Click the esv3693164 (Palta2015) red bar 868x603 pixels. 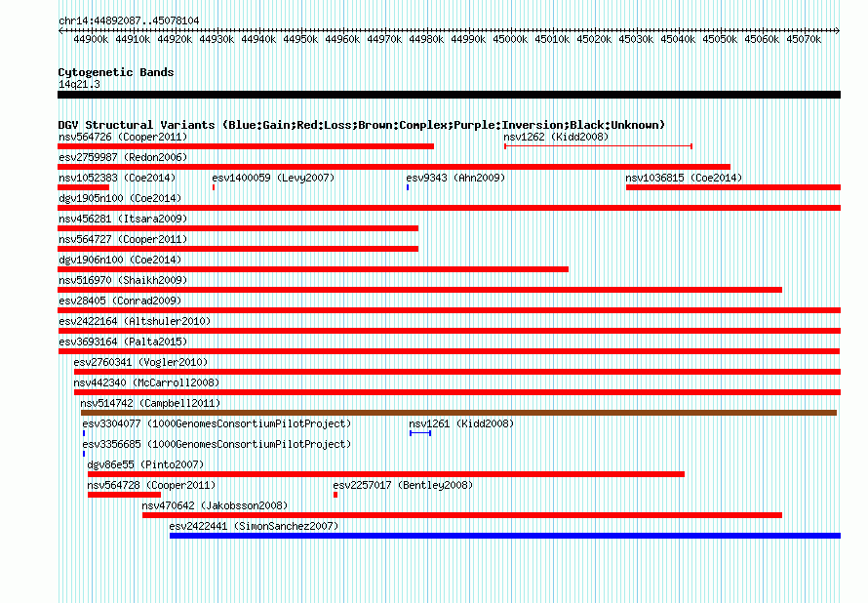coord(449,351)
